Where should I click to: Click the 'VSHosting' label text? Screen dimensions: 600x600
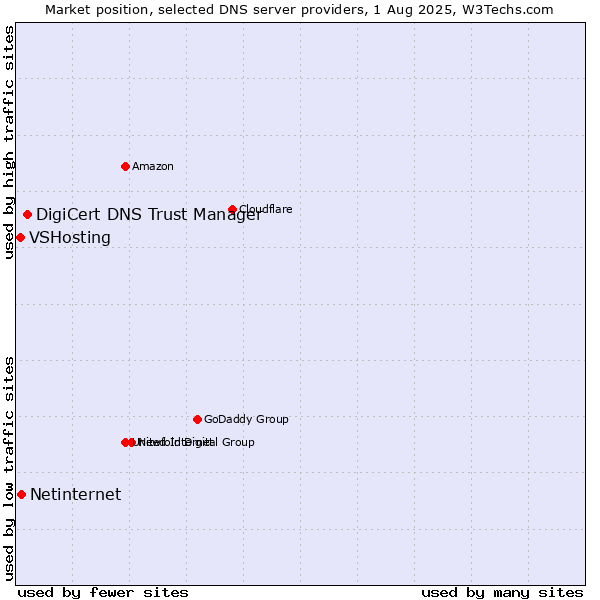[70, 238]
